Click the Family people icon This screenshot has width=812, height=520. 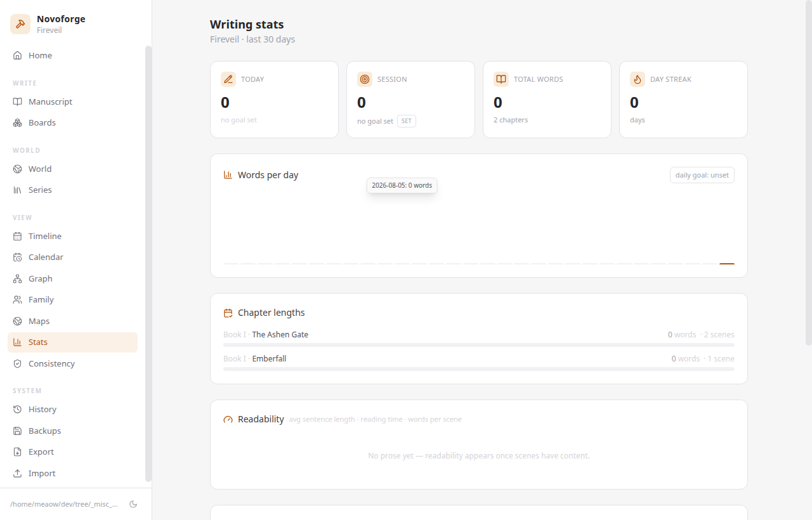18,299
